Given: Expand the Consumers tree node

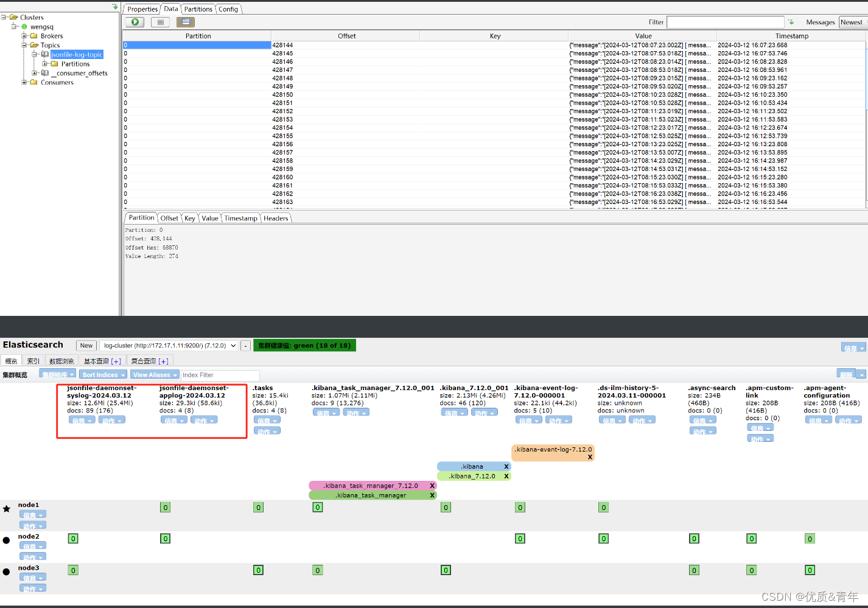Looking at the screenshot, I should [24, 82].
